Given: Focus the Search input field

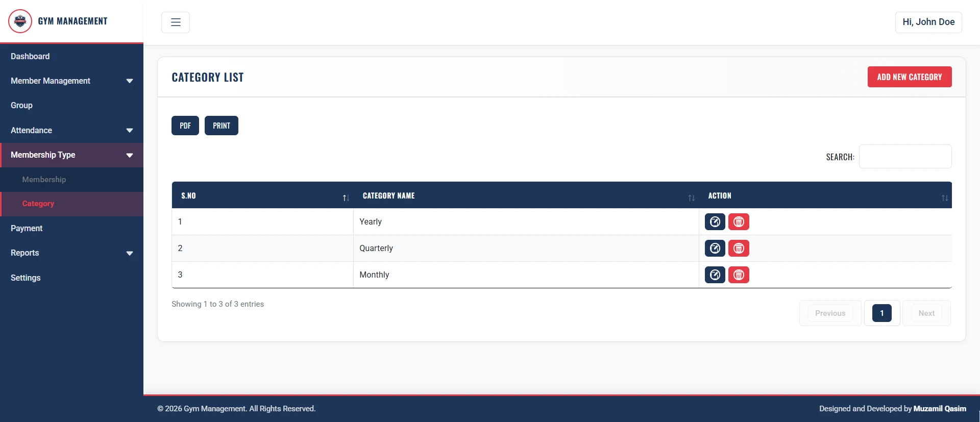Looking at the screenshot, I should 905,156.
